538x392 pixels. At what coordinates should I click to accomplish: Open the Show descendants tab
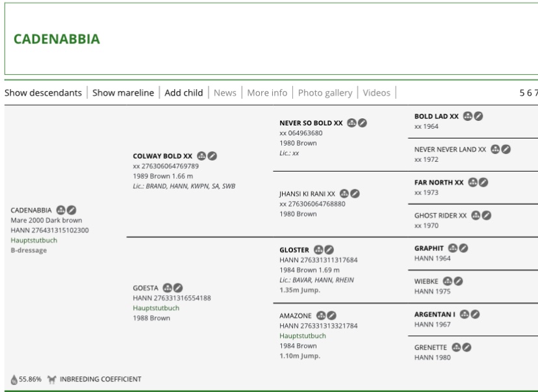(43, 92)
